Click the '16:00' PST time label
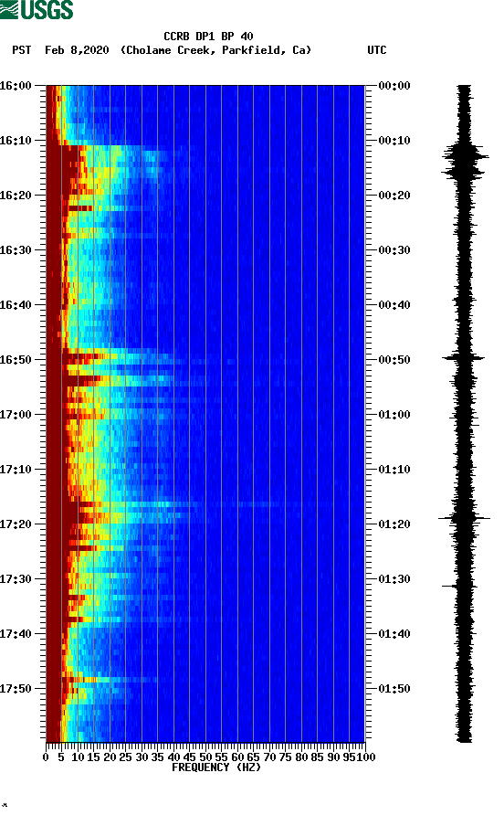 click(x=16, y=85)
